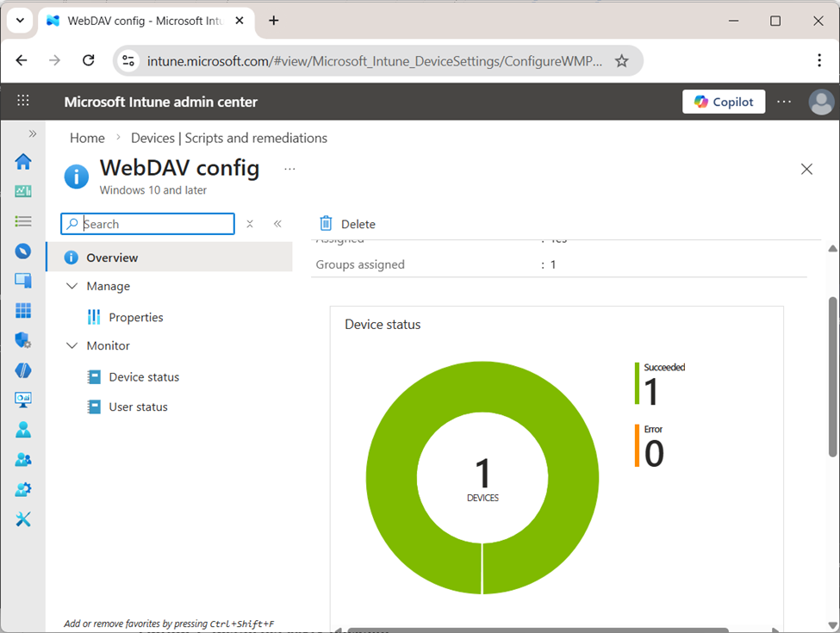Delete the WebDAV config script
This screenshot has width=840, height=633.
coord(347,223)
